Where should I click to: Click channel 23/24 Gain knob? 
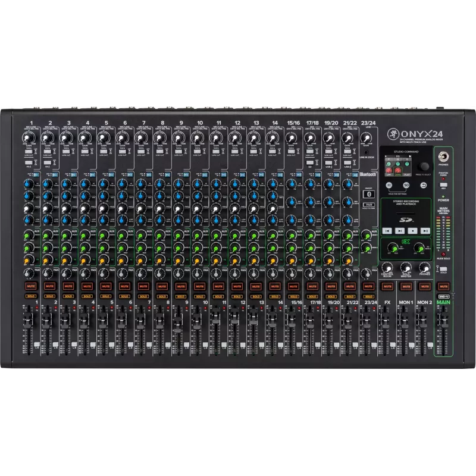point(366,138)
